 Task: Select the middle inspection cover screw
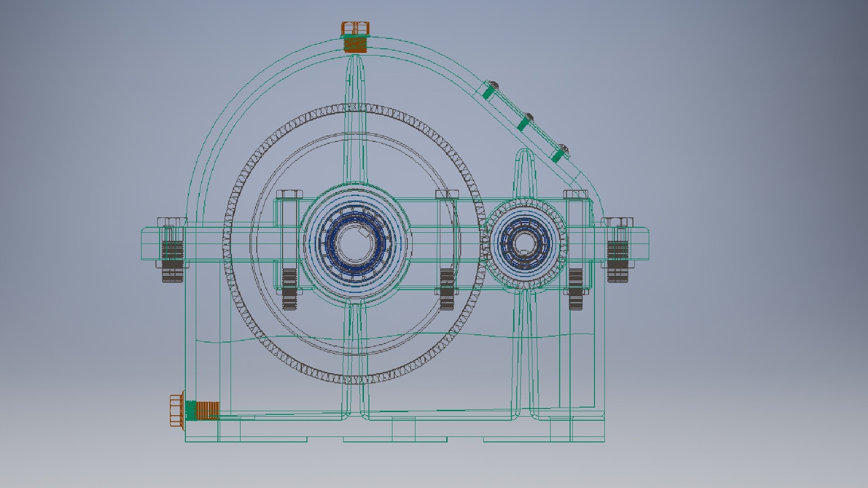[529, 117]
